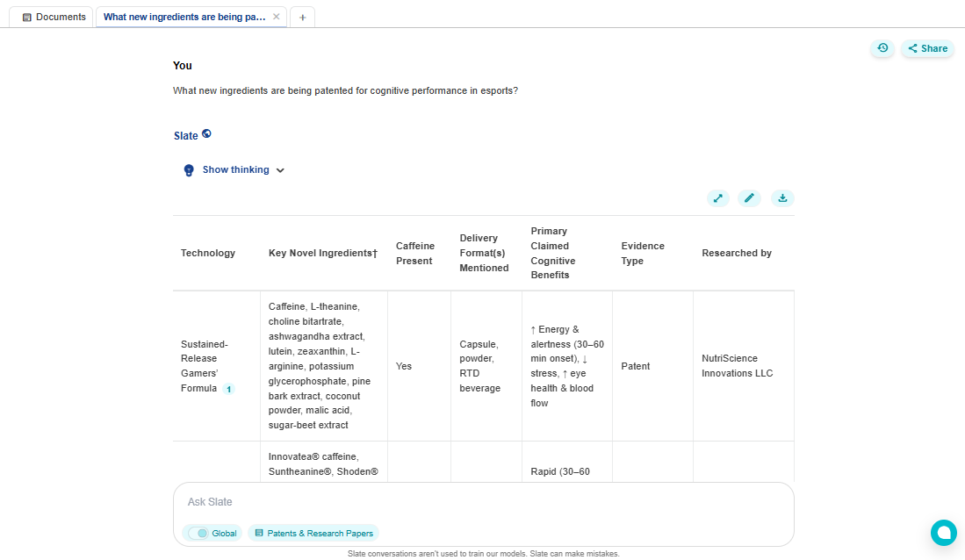
Task: Open the conversation history icon
Action: tap(882, 48)
